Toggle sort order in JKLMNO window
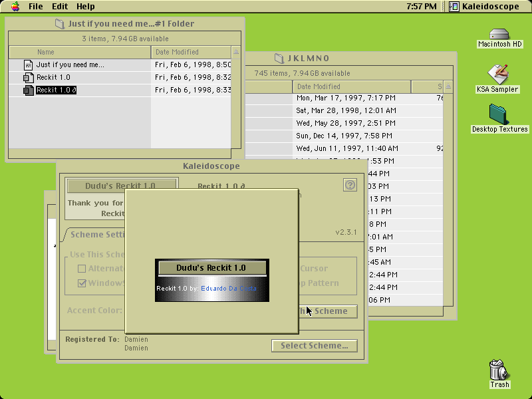532x399 pixels. [x=448, y=86]
